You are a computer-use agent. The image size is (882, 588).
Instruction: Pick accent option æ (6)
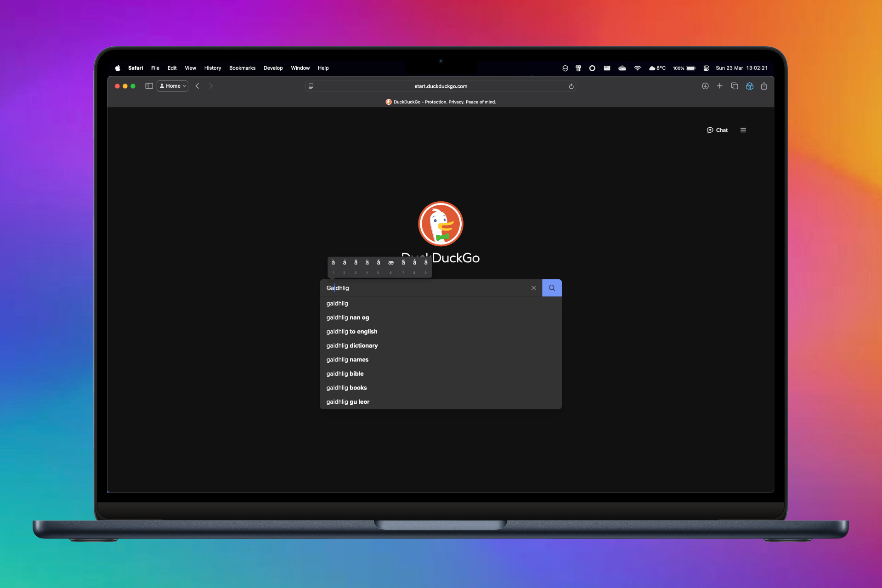click(391, 266)
